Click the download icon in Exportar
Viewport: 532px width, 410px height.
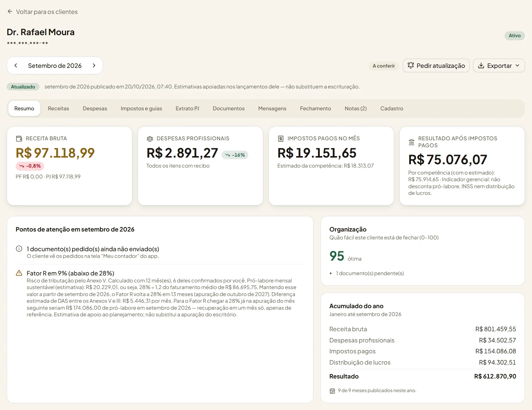481,66
